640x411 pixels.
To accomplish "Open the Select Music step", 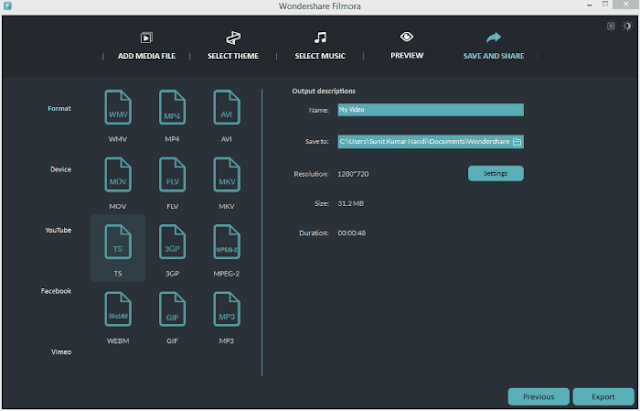I will [320, 46].
